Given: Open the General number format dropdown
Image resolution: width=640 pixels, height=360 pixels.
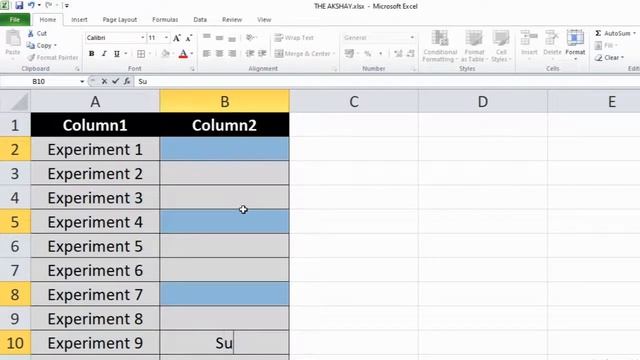Looking at the screenshot, I should tap(412, 38).
